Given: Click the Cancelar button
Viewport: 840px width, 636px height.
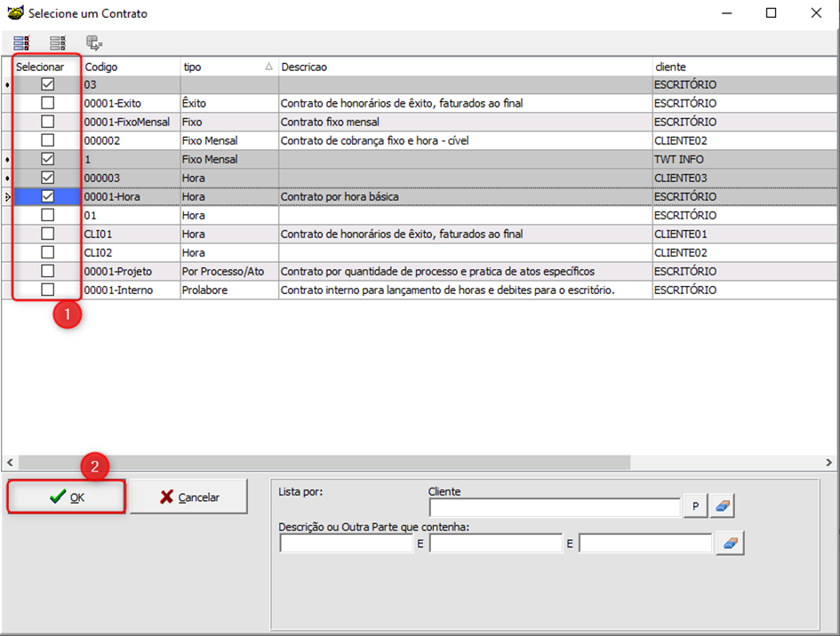Looking at the screenshot, I should 188,497.
